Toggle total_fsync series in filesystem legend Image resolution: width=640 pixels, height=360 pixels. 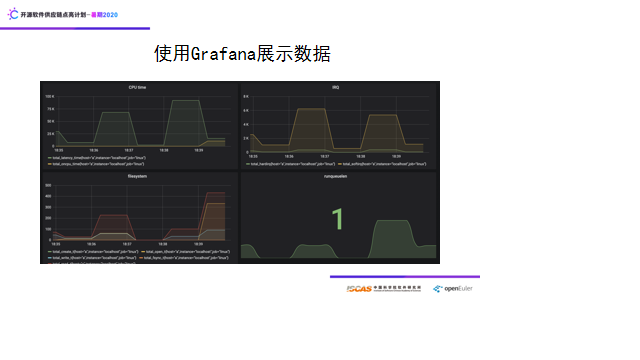(186, 258)
